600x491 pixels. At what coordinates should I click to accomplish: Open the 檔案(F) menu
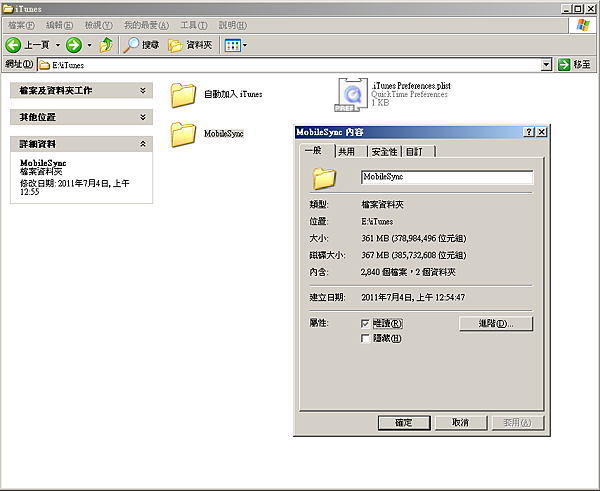21,25
